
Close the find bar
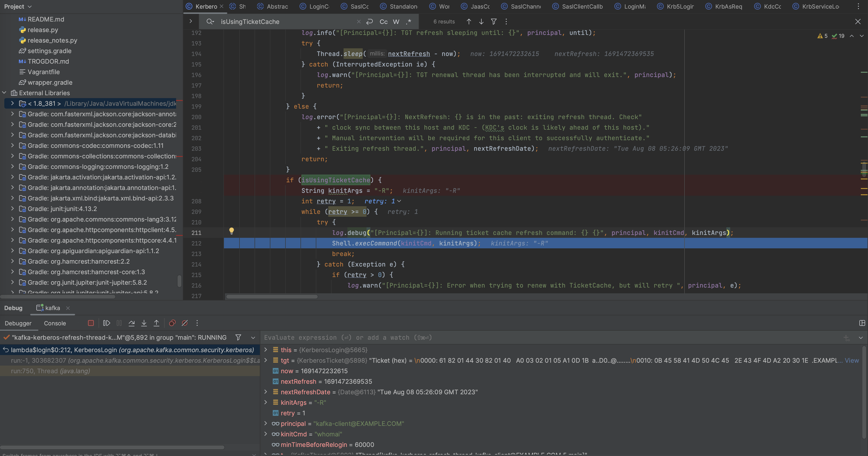point(858,22)
